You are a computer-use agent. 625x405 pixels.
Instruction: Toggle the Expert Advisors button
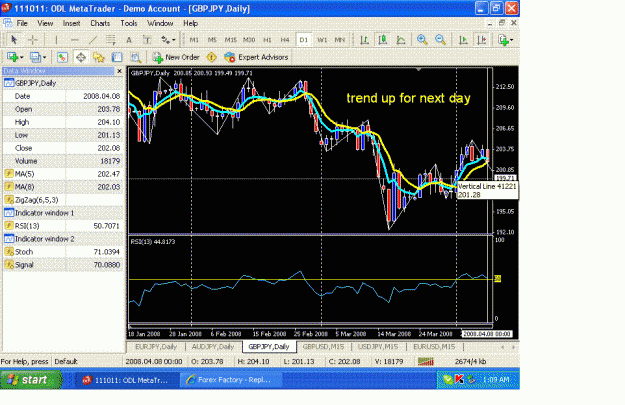(x=256, y=57)
